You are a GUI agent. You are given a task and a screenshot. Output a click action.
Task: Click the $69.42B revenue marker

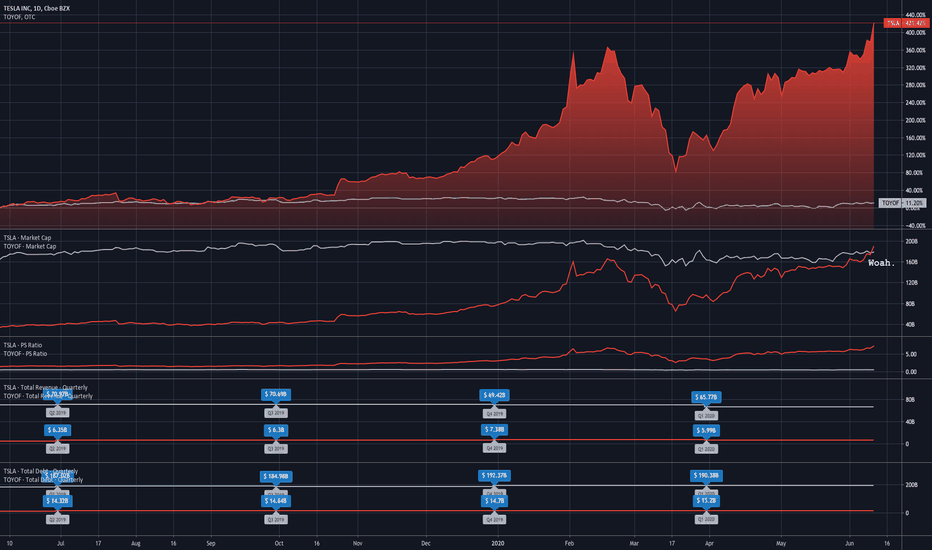495,395
